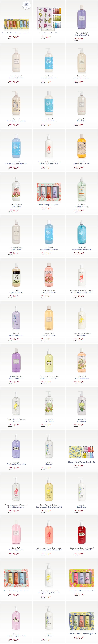Screen dimensions: 98x644
Task: Open Savannah Gardens Bath & Shower Gel link
Action: click(x=16, y=377)
